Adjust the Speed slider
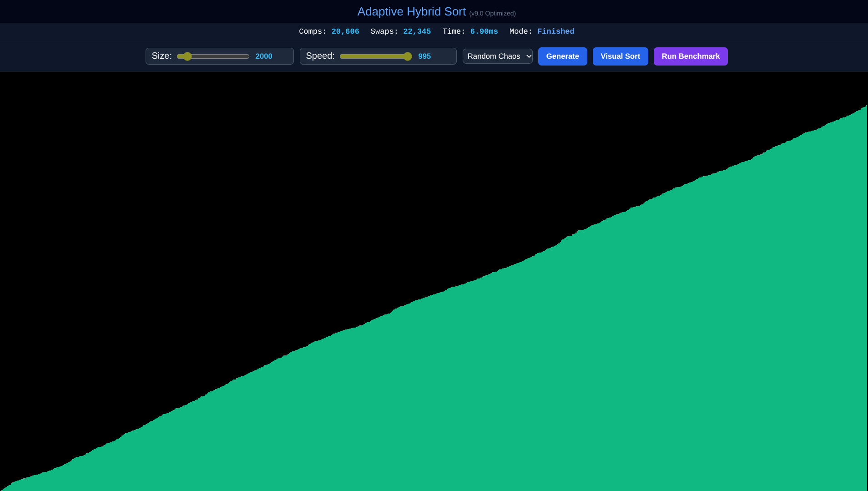The height and width of the screenshot is (491, 868). (376, 56)
